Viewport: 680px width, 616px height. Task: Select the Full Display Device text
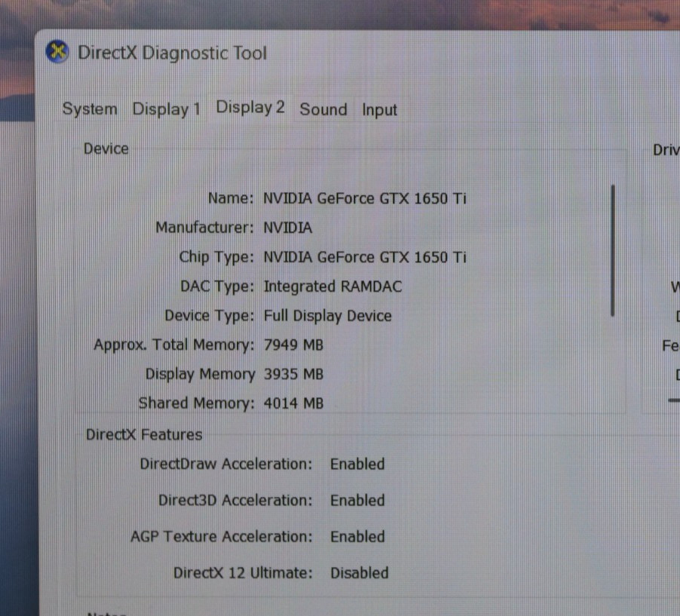pos(327,316)
